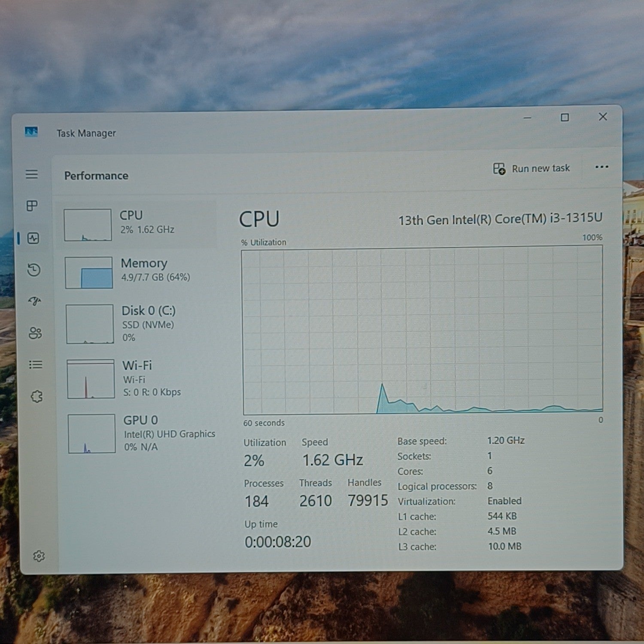The height and width of the screenshot is (644, 644).
Task: Click the % Utilization graph label
Action: [264, 242]
